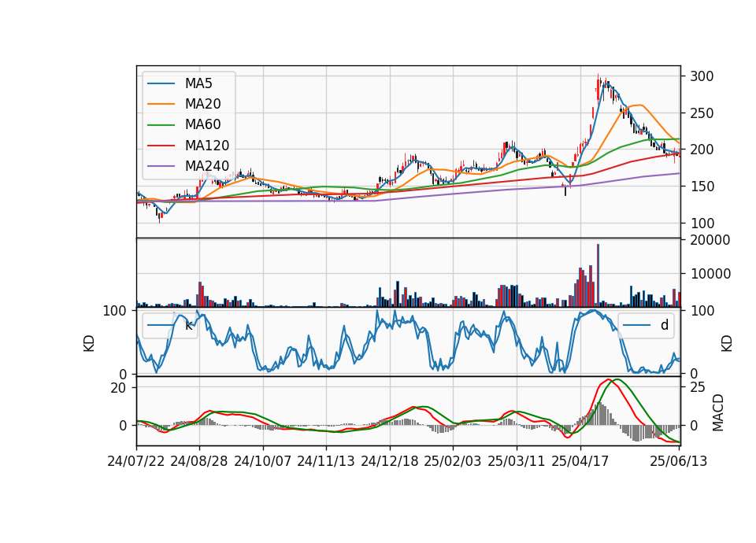The image size is (756, 543).
Task: Click the 20 MACD left axis label
Action: tap(118, 388)
